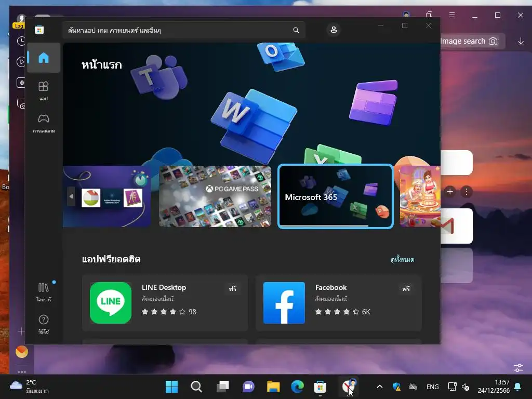532x399 pixels.
Task: Click the orange circular icon in browser sidebar
Action: (x=22, y=352)
